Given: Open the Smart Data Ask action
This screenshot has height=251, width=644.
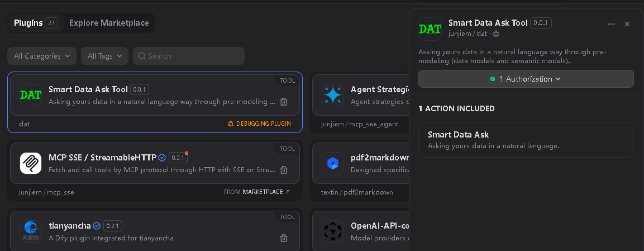Looking at the screenshot, I should [x=526, y=140].
